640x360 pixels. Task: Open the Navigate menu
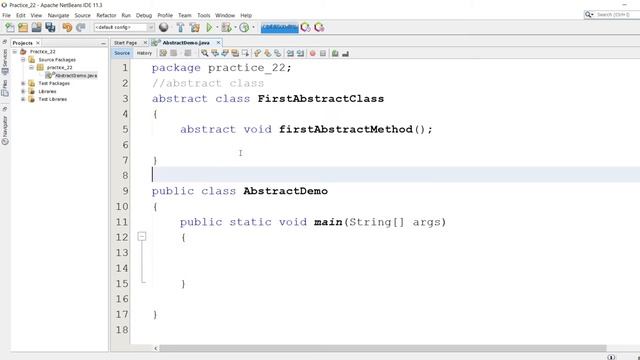click(x=58, y=16)
